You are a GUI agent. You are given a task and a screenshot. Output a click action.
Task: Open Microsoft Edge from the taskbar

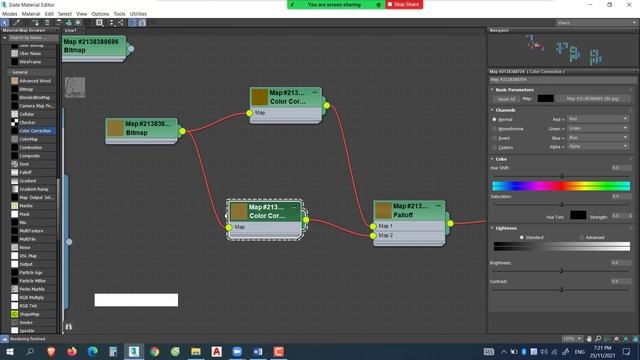[93, 351]
